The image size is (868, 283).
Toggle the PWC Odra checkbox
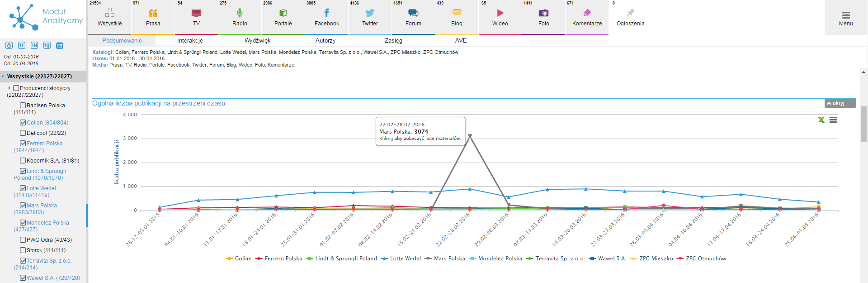pyautogui.click(x=23, y=240)
